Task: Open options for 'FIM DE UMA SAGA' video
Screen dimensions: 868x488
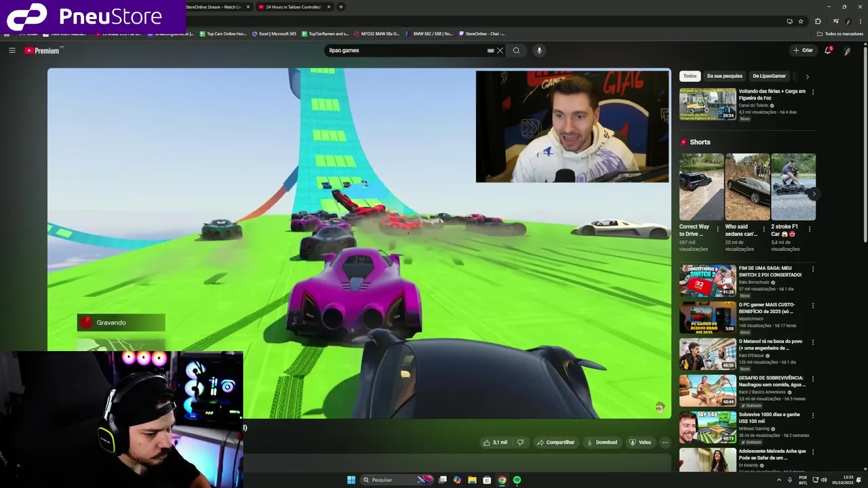Action: [812, 268]
